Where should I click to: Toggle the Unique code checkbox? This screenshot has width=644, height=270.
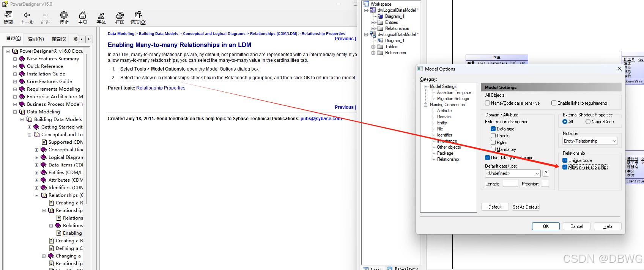(565, 160)
